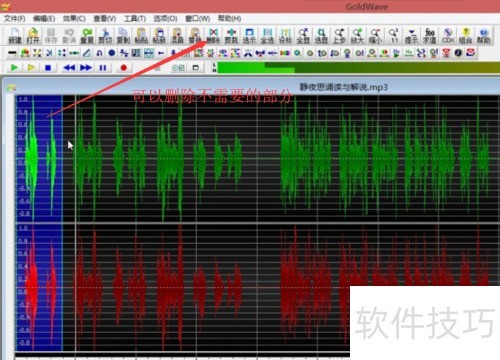Click the 放大 (Zoom In) icon
The image size is (500, 360).
click(x=357, y=36)
